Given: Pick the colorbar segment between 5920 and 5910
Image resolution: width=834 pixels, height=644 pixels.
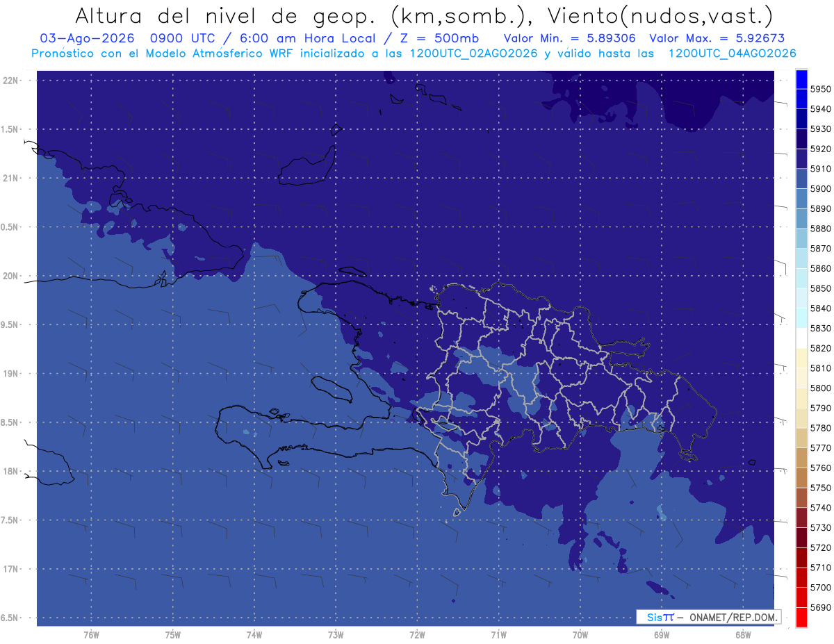Looking at the screenshot, I should point(801,158).
